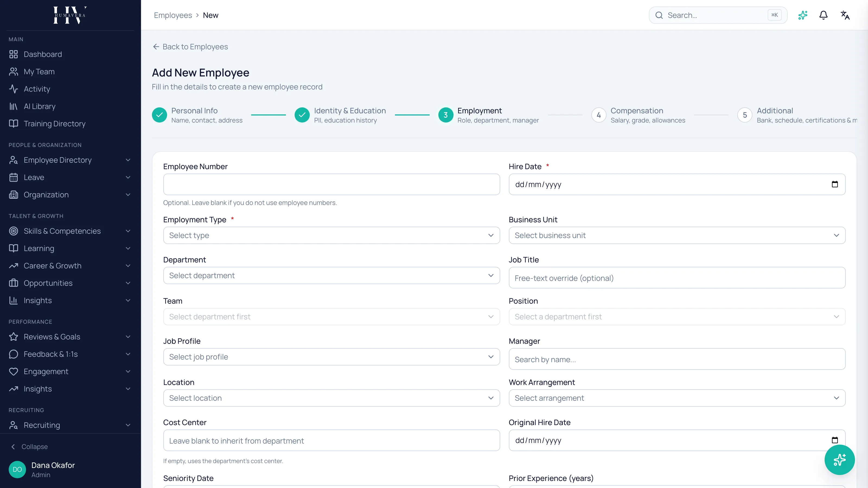The width and height of the screenshot is (868, 488).
Task: Jump to Compensation step
Action: [638, 115]
